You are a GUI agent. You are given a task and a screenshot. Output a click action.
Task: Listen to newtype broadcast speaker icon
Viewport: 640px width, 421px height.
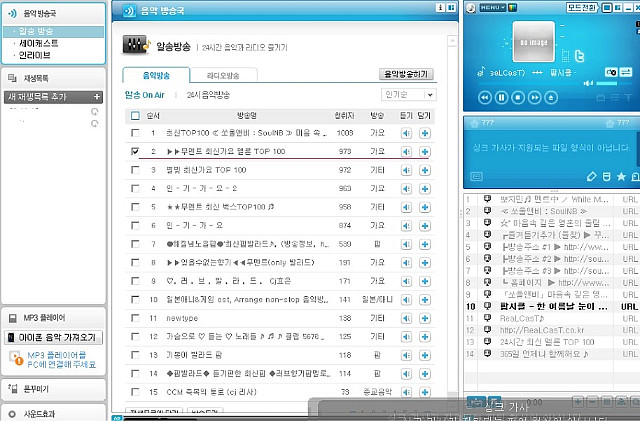406,318
